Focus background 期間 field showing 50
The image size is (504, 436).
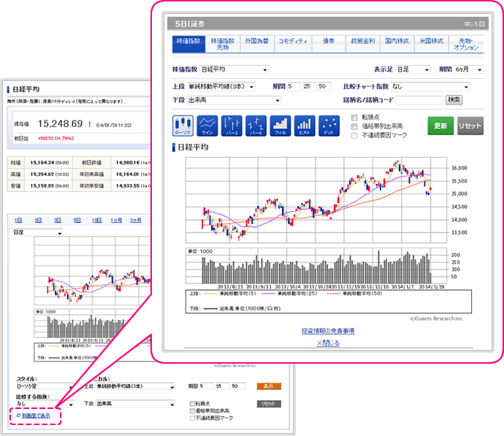point(239,386)
